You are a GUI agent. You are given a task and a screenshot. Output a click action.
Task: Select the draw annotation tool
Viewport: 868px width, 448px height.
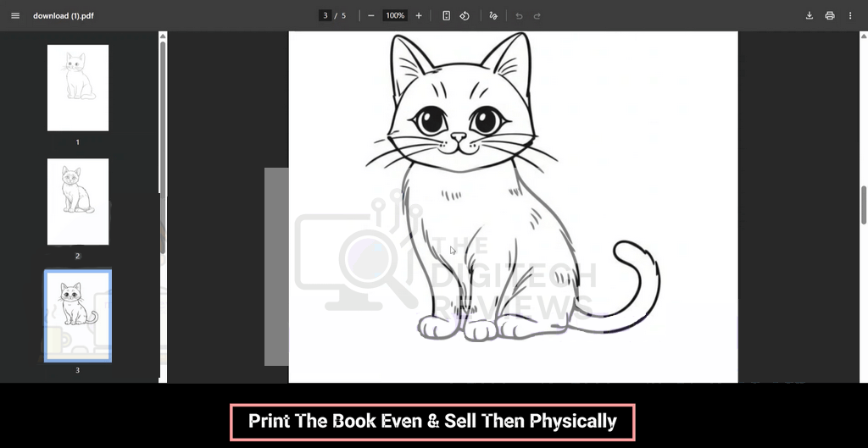coord(493,15)
